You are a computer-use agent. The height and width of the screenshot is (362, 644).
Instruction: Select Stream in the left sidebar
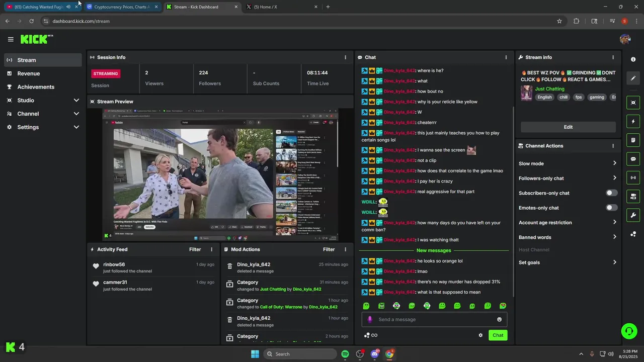(43, 60)
